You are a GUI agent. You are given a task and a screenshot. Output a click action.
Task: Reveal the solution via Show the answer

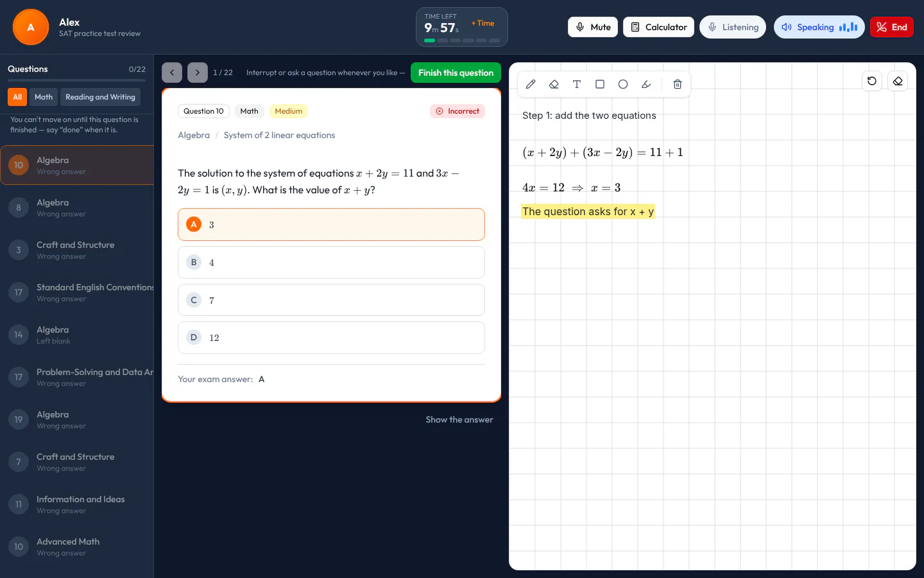click(x=459, y=419)
